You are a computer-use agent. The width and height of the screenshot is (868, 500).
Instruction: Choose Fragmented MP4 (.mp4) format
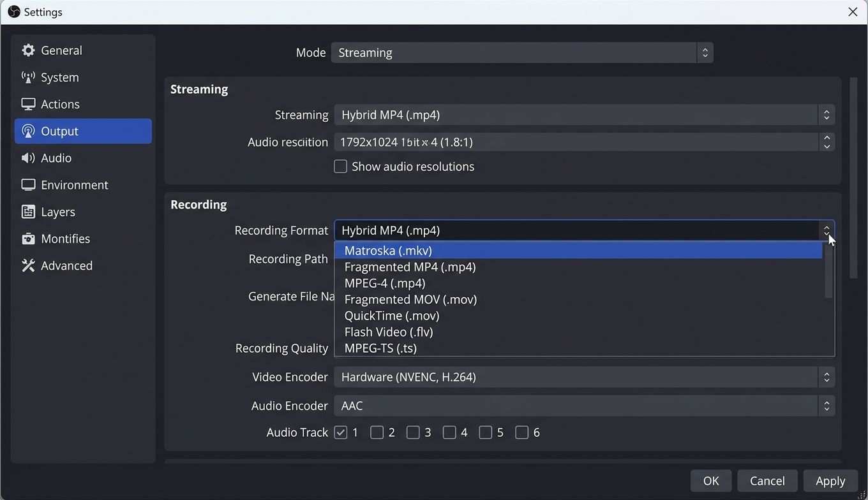(x=579, y=267)
